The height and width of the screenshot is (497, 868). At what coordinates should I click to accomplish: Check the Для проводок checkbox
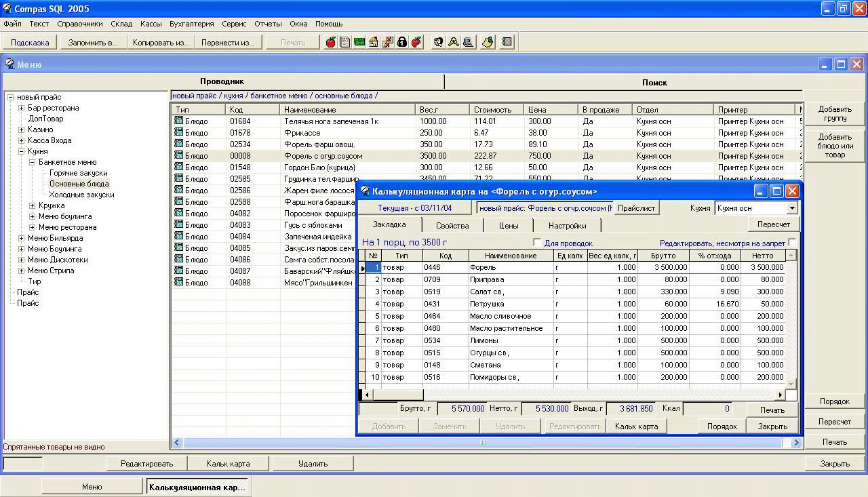pos(537,243)
